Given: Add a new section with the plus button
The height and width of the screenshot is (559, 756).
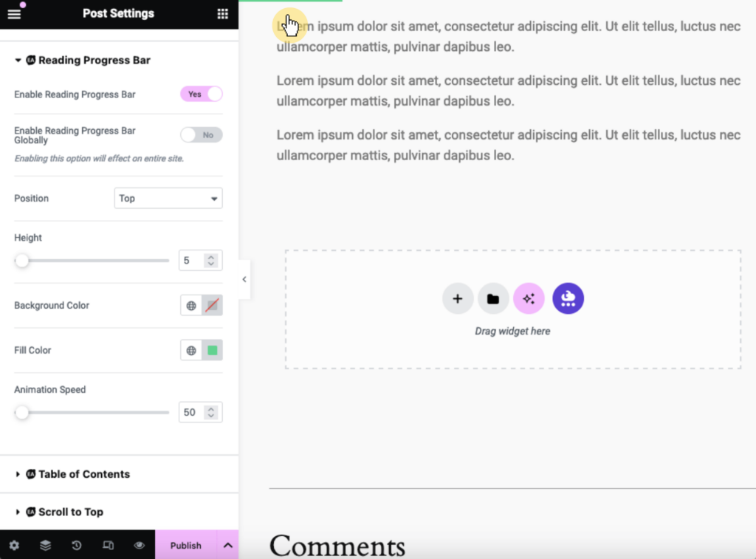Looking at the screenshot, I should [458, 298].
